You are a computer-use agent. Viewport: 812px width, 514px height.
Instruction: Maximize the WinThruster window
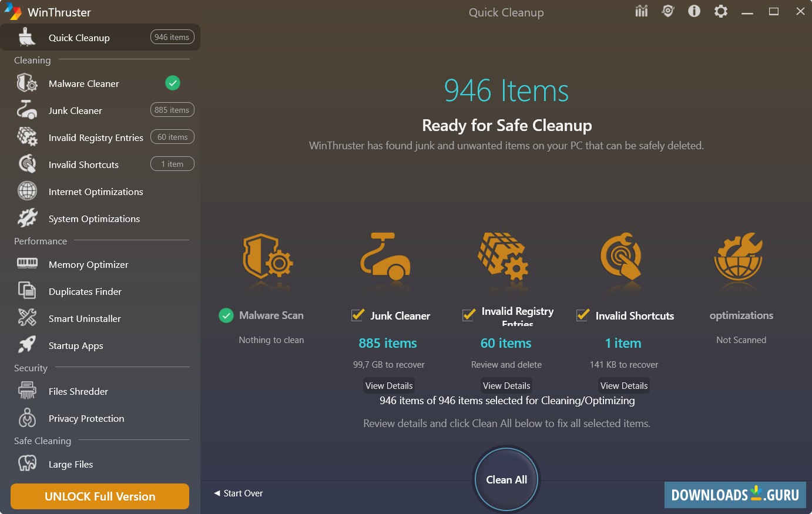pos(774,12)
